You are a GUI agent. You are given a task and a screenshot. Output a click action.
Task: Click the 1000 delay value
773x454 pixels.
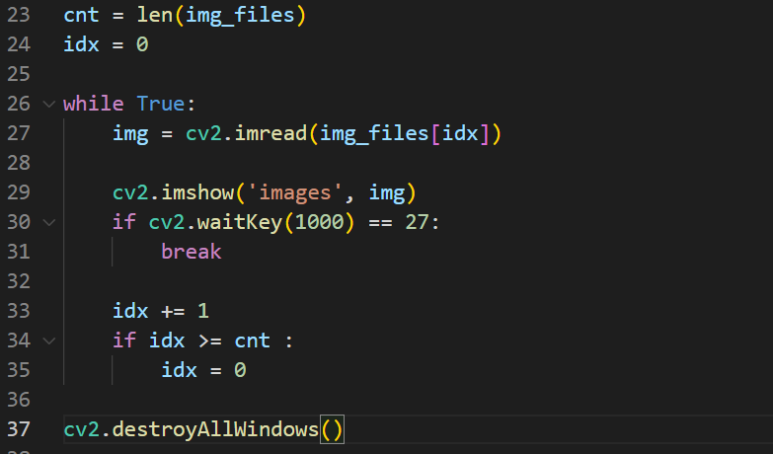pos(319,222)
